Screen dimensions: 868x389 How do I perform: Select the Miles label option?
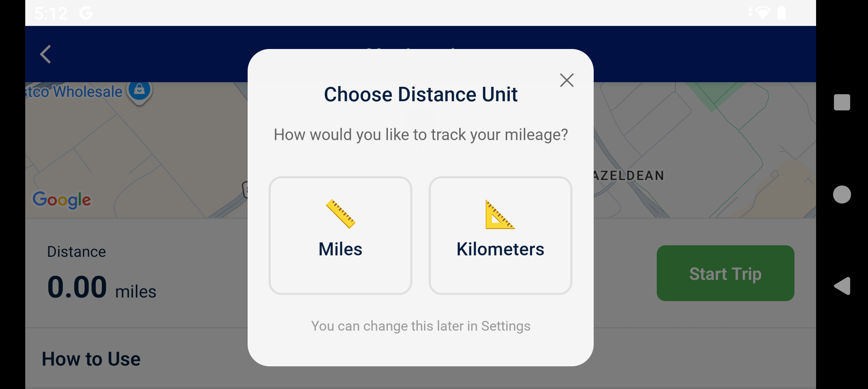pyautogui.click(x=340, y=249)
